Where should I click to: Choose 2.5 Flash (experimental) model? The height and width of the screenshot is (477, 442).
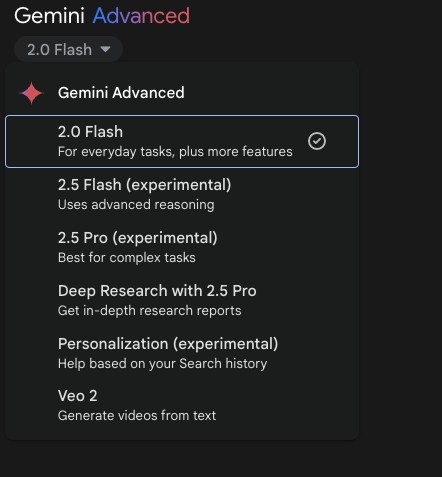tap(182, 194)
